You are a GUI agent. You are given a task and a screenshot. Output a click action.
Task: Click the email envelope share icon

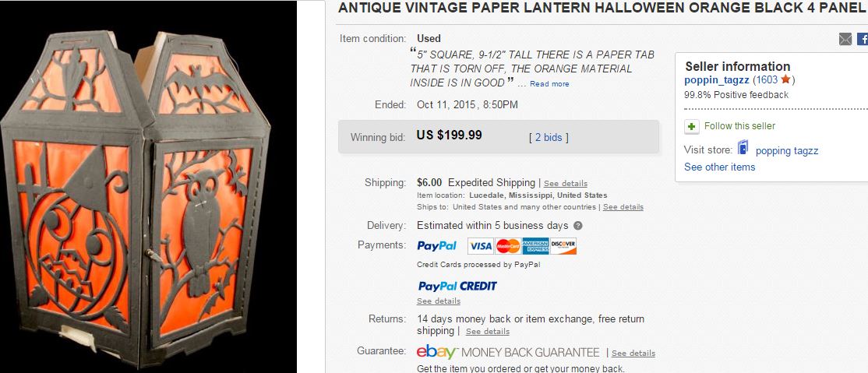point(845,39)
